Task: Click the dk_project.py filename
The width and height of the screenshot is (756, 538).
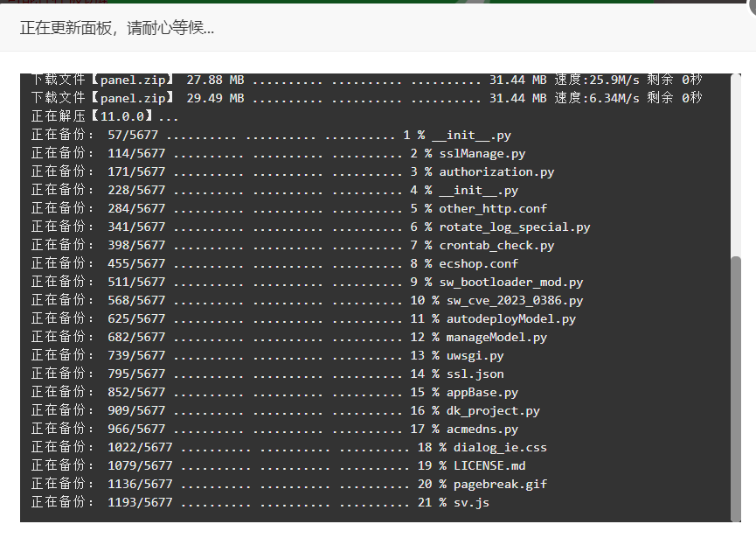Action: (493, 410)
